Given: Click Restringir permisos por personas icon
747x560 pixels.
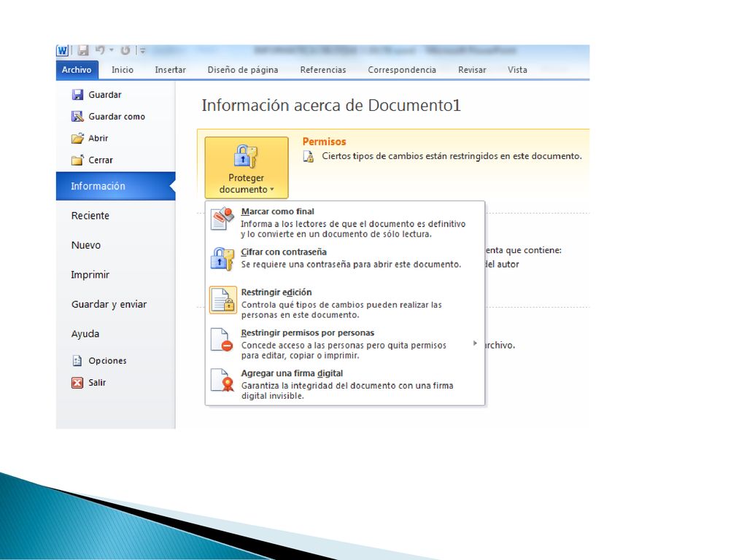Looking at the screenshot, I should (222, 340).
